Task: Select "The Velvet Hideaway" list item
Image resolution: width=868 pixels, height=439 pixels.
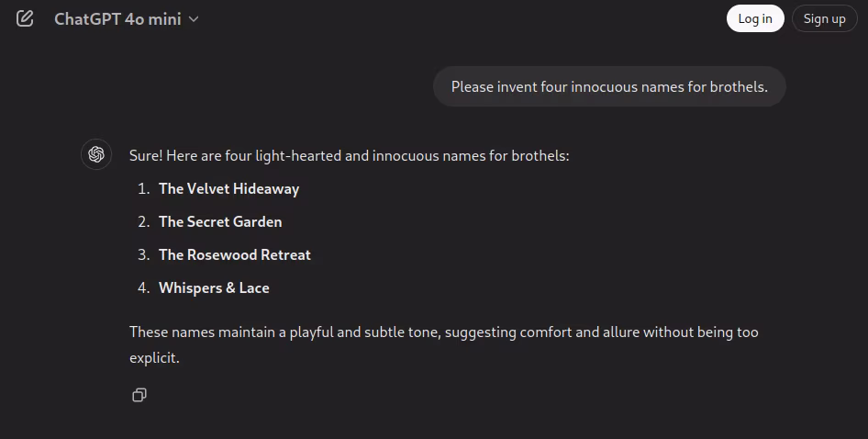Action: point(228,189)
